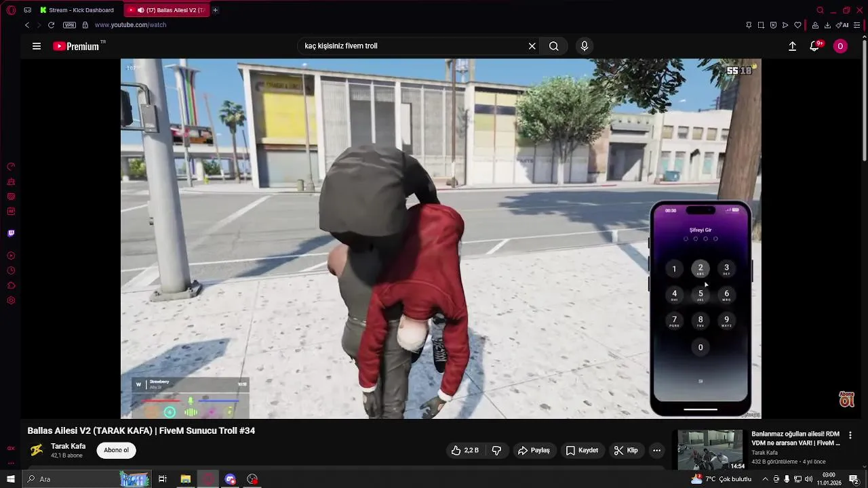Screen dimensions: 868x488
Task: Click the Paylaş share button
Action: 534,450
